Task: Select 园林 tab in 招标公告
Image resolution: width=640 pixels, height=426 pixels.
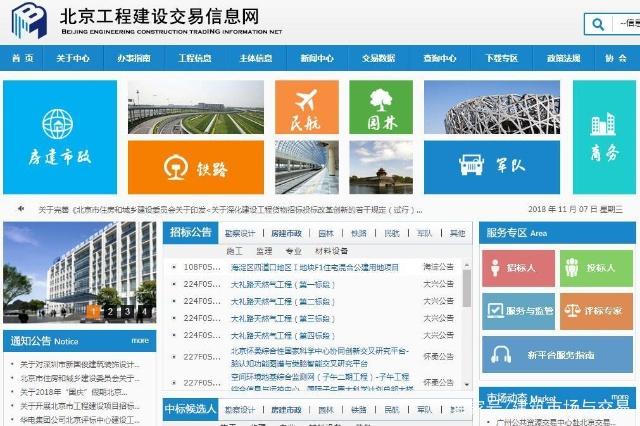Action: pos(326,233)
